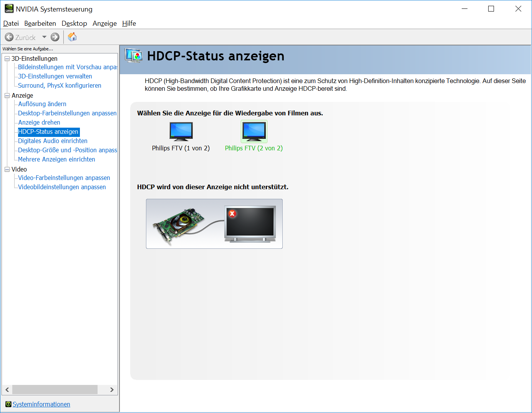Click the home icon in the toolbar
Viewport: 532px width, 413px height.
pos(72,37)
